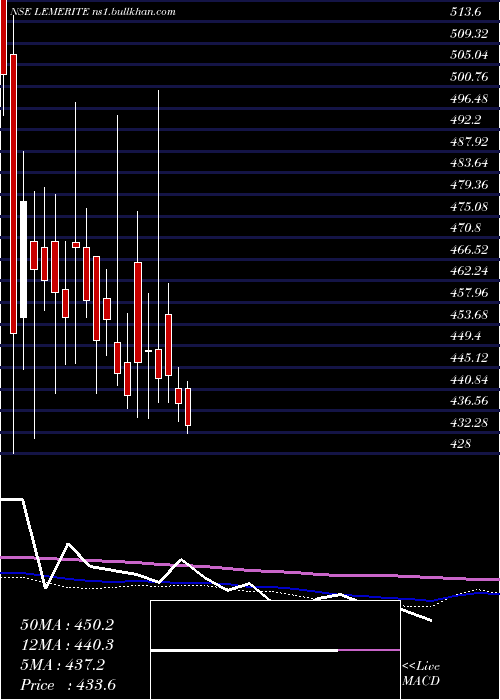This screenshot has width=500, height=700.
Task: Click the 487.92 price axis label
Action: [469, 142]
